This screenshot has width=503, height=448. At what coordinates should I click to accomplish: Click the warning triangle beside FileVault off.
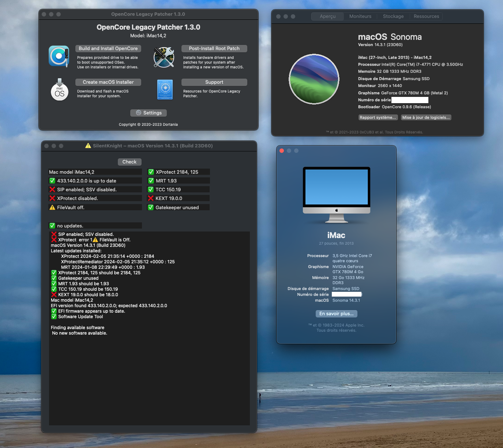[x=52, y=207]
